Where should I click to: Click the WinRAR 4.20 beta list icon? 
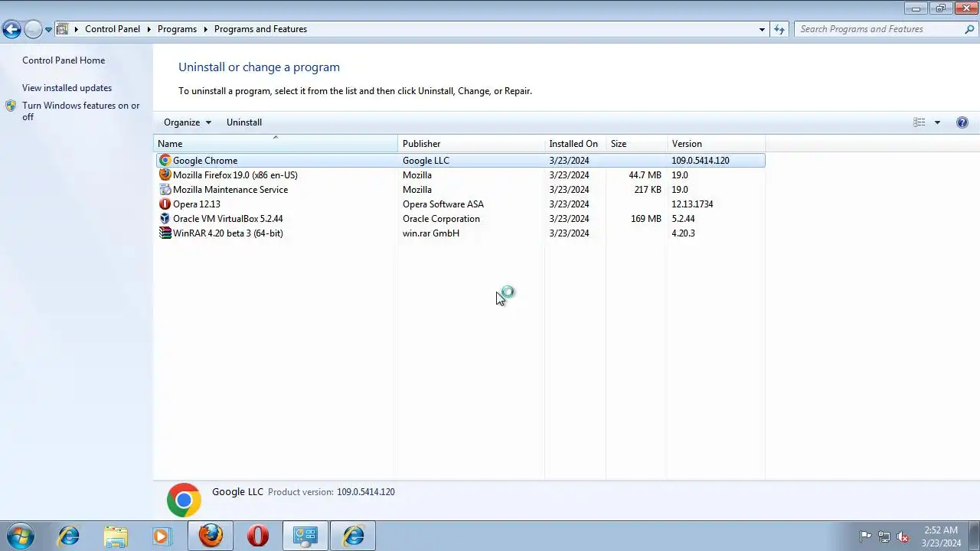(x=165, y=233)
